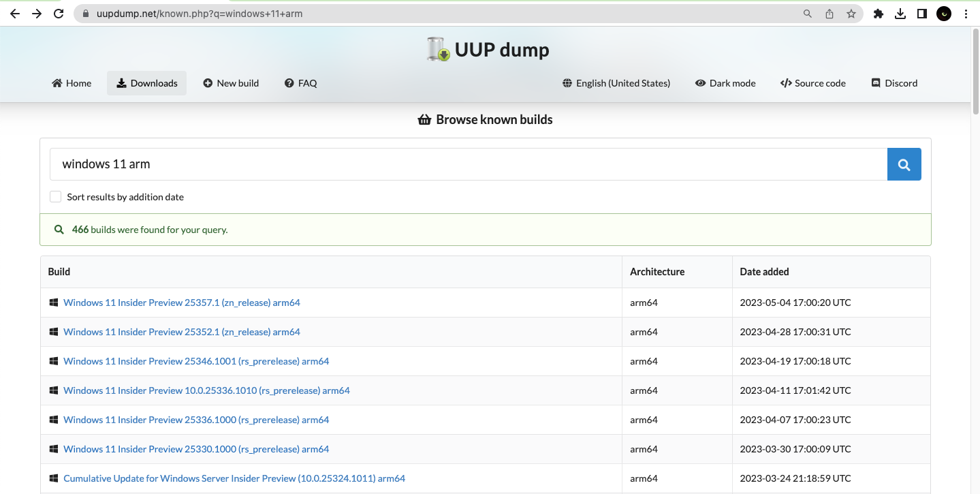Click the date 2023-03-24 21:18:59 UTC
This screenshot has width=980, height=494.
click(795, 478)
